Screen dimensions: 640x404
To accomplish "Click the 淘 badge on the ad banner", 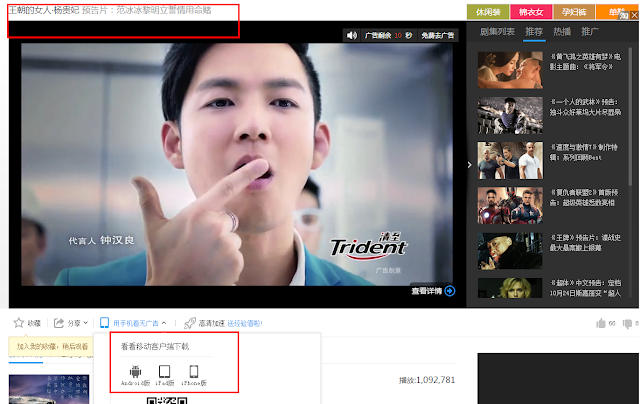I will (624, 16).
